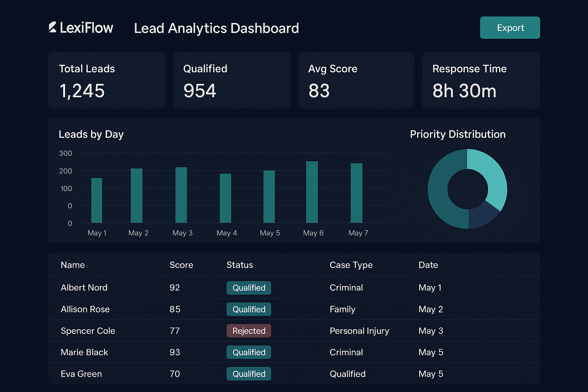Click the Leads by Day chart title
588x392 pixels.
(x=91, y=134)
